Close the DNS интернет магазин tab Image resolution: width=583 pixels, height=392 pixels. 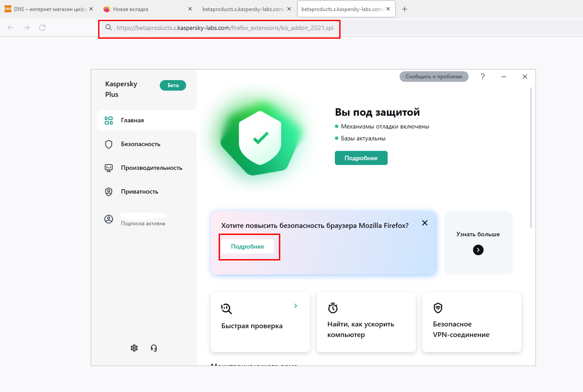[x=91, y=9]
